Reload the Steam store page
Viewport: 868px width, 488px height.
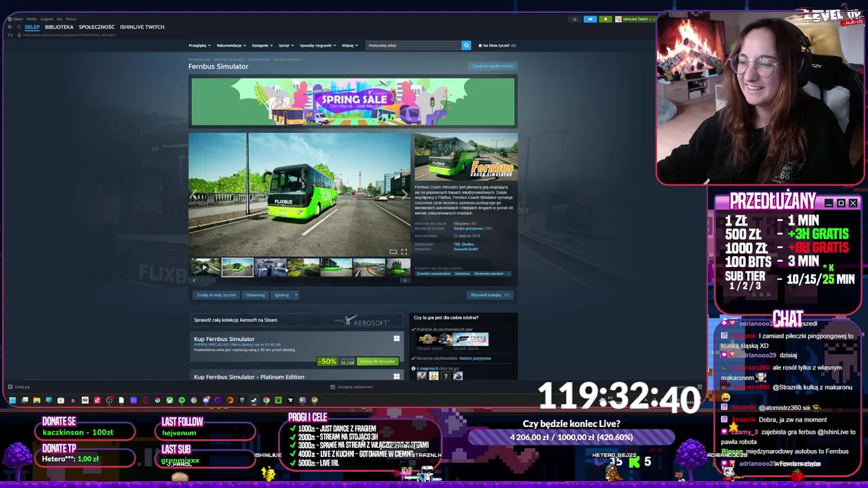pos(10,35)
